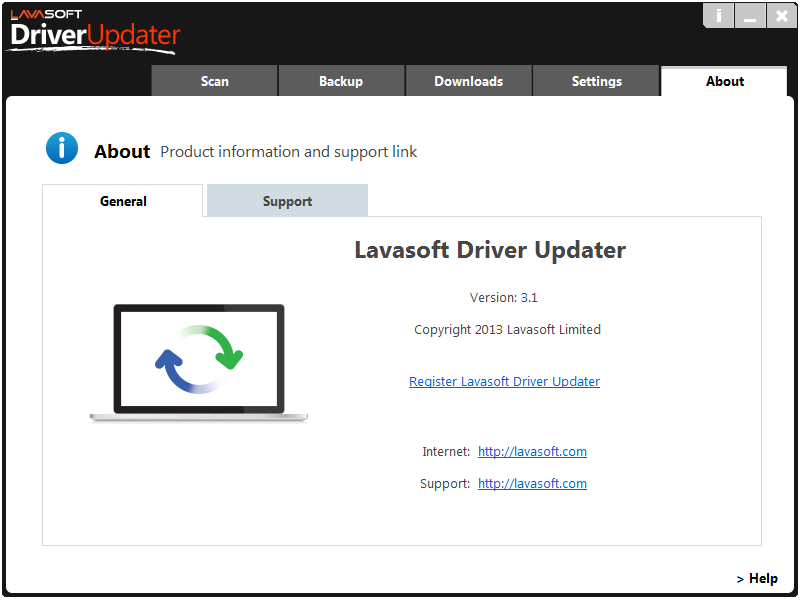
Task: Click the Register Lavasoft Driver Updater link
Action: click(504, 381)
